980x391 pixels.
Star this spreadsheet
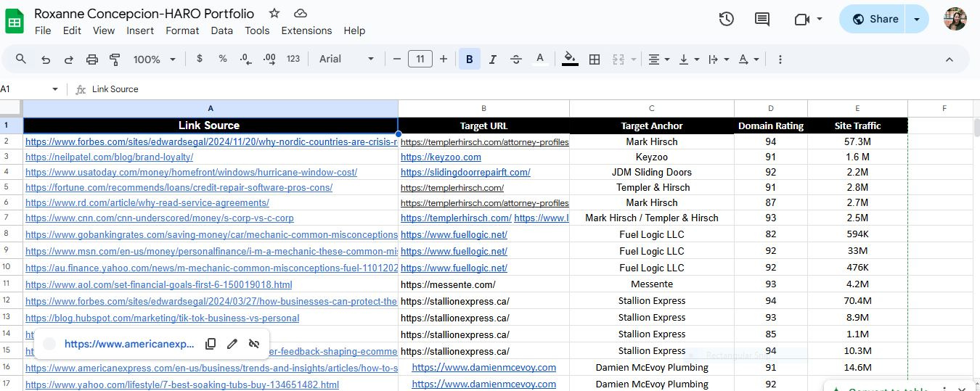click(274, 14)
